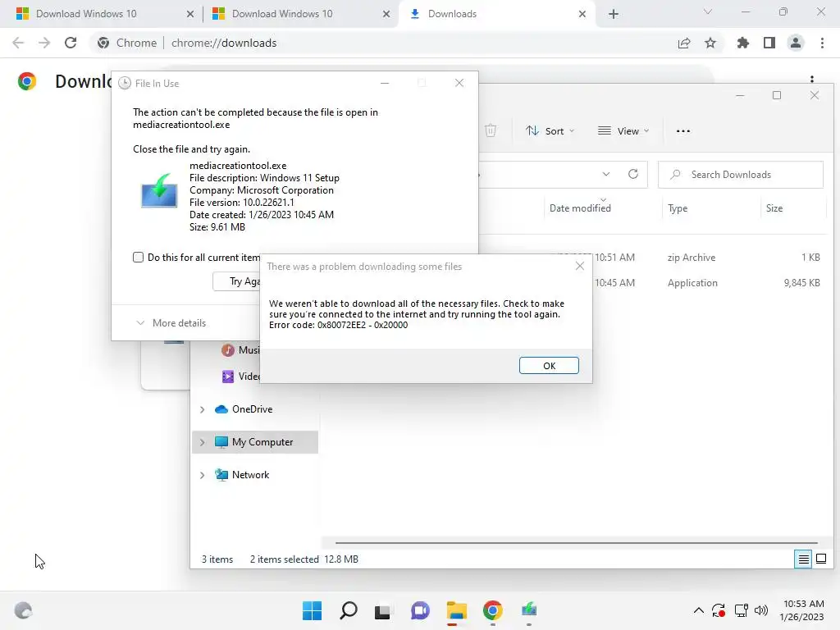
Task: Open clock and date in taskbar
Action: tap(802, 610)
